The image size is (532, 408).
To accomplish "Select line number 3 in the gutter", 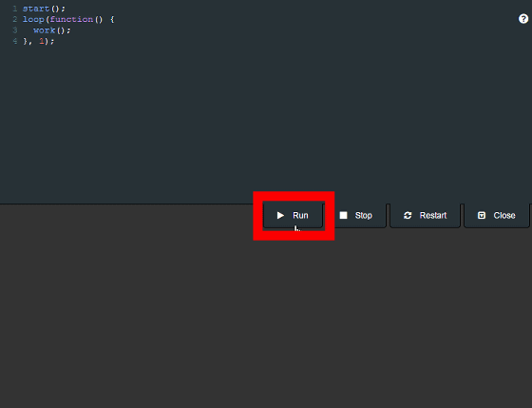I will [15, 30].
